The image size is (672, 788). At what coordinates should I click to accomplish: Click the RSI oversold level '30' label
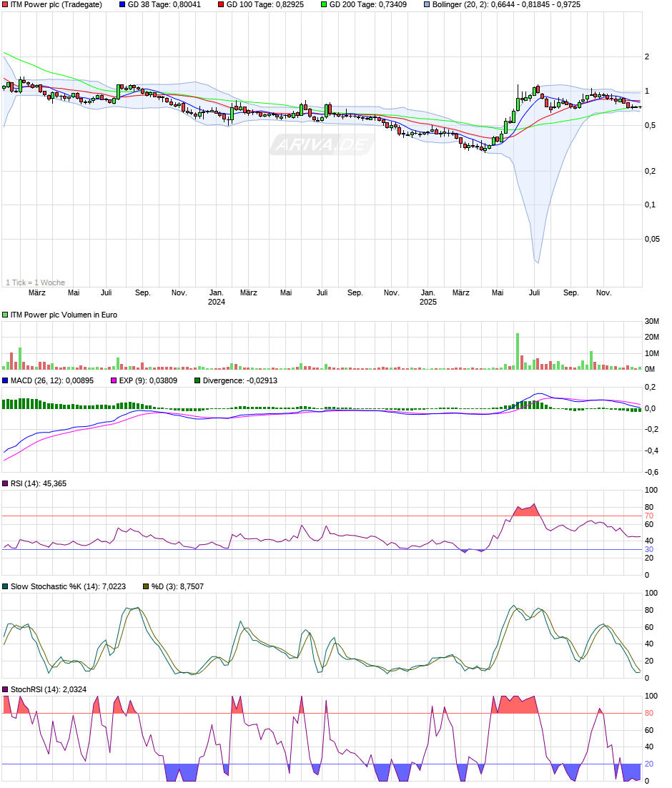pos(649,549)
